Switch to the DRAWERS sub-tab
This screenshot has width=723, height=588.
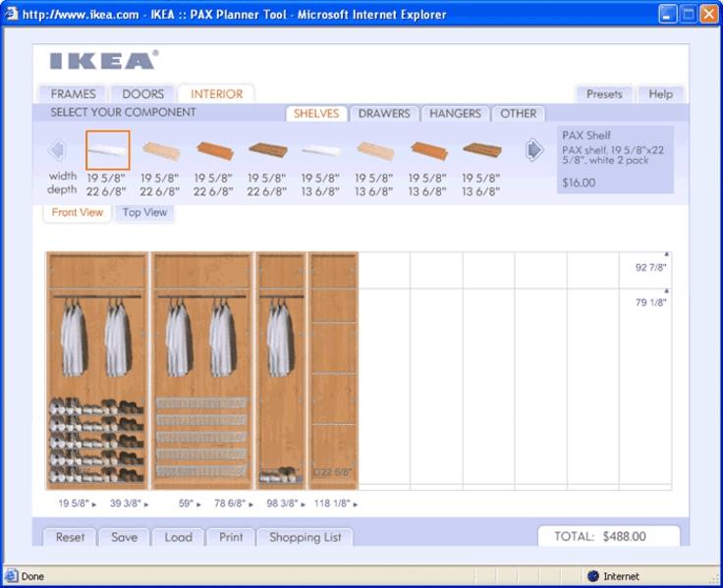(x=384, y=113)
